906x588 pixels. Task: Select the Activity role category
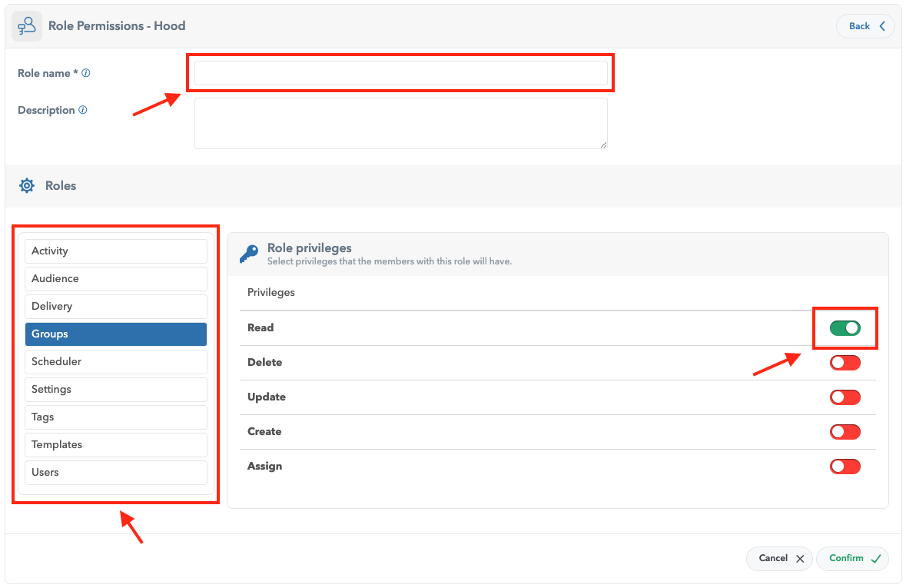[116, 251]
